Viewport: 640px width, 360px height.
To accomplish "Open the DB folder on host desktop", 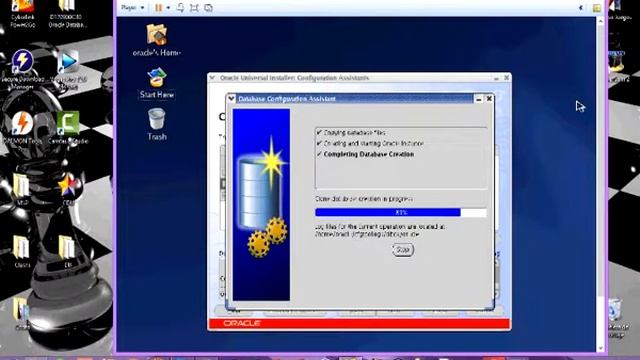I will [x=67, y=251].
